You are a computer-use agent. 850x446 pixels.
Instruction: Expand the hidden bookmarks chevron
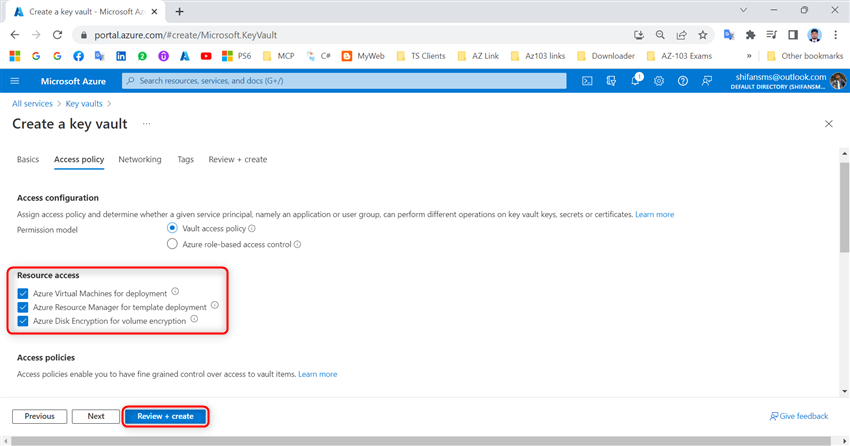[749, 56]
